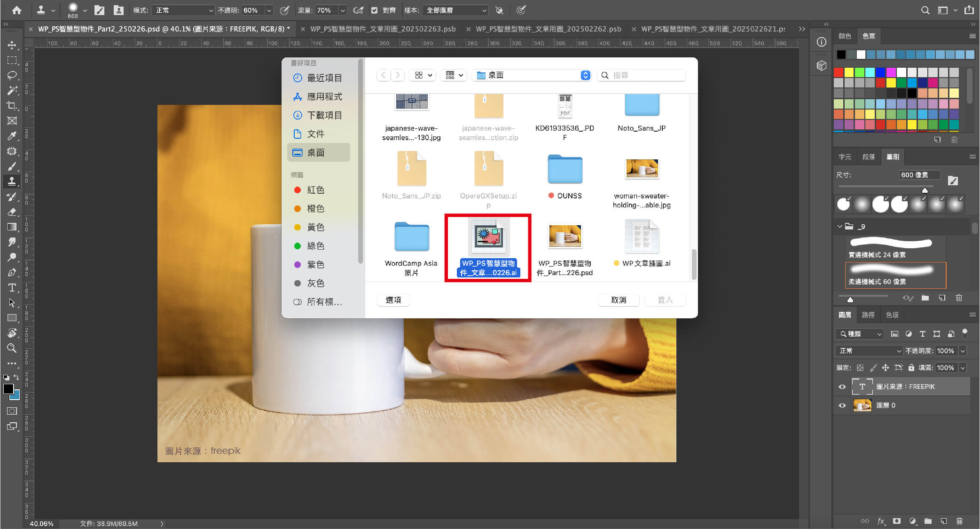This screenshot has width=980, height=529.
Task: Select the Eyedropper tool
Action: [x=12, y=136]
